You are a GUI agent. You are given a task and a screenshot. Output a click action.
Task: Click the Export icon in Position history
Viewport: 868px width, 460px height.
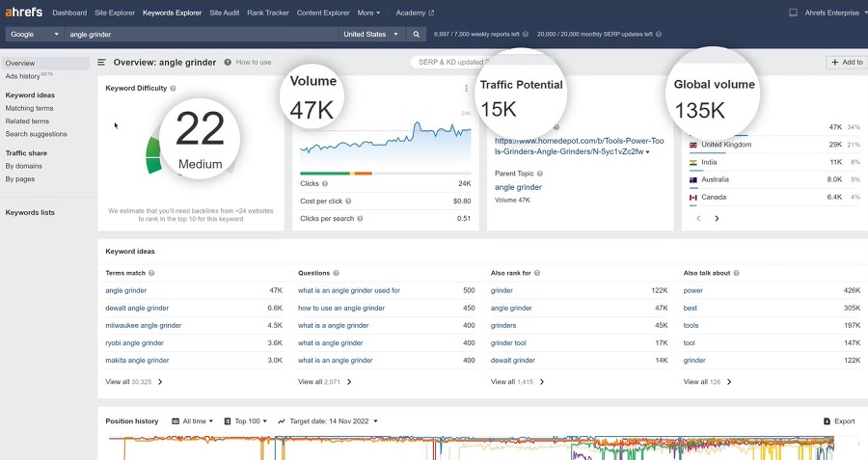(x=827, y=421)
